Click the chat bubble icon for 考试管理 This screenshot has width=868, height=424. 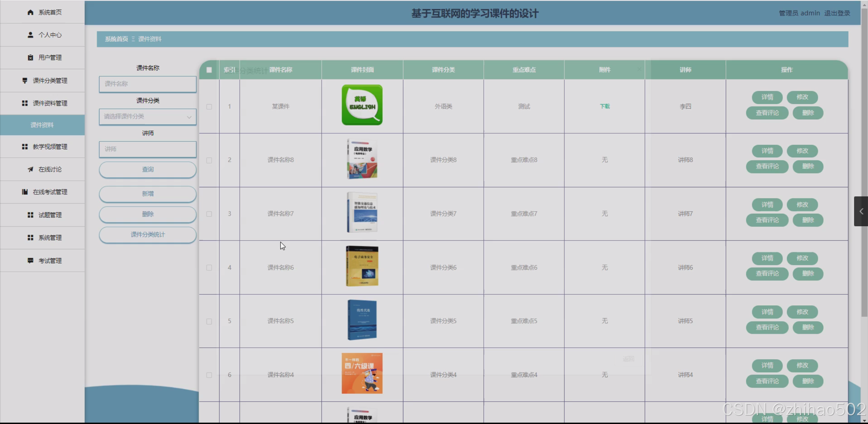tap(30, 261)
